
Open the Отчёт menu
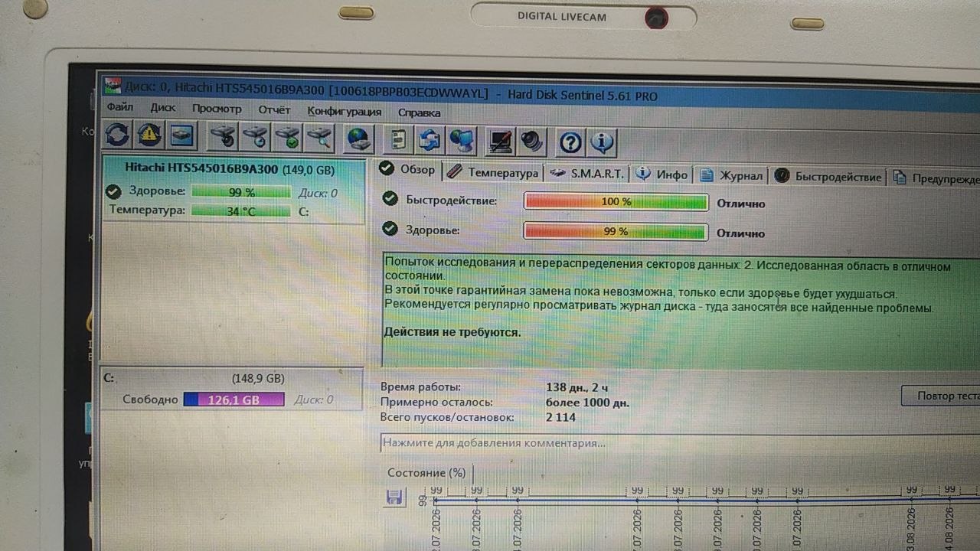pos(274,110)
